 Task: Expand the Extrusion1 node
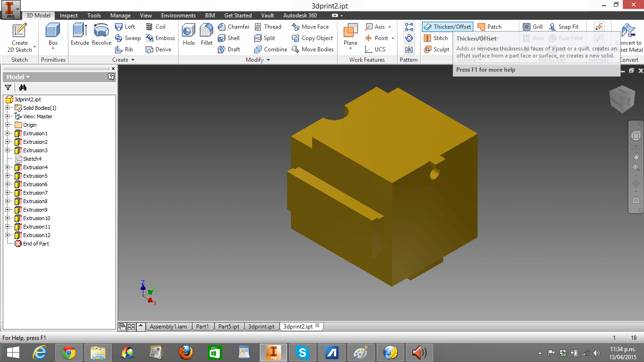8,133
